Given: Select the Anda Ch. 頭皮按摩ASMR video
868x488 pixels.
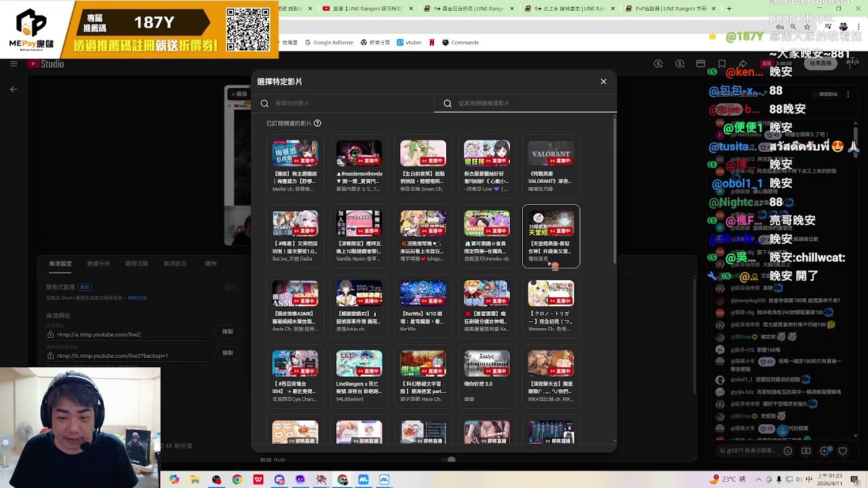Looking at the screenshot, I should click(x=295, y=306).
